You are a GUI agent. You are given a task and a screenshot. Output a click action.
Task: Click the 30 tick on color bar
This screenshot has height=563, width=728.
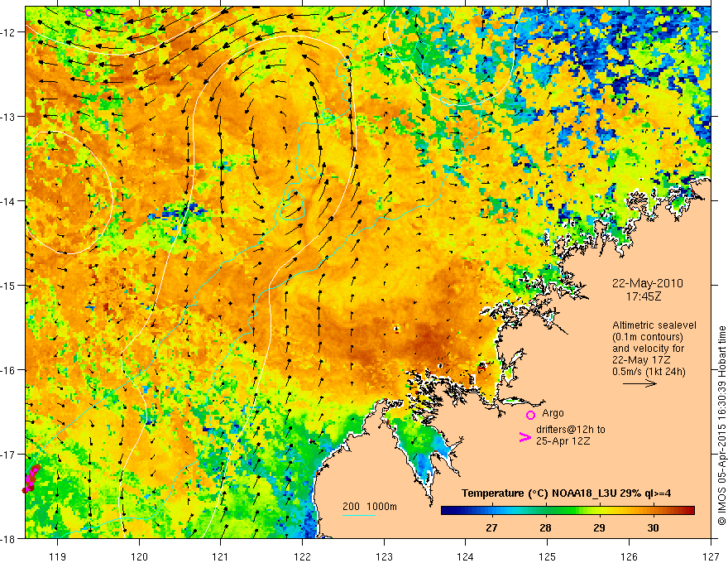coord(654,527)
